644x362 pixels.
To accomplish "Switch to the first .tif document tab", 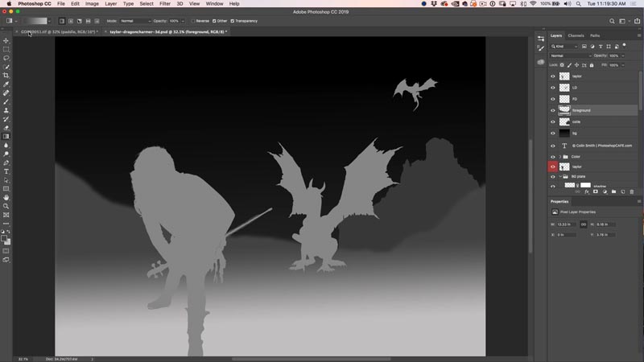I will 59,31.
